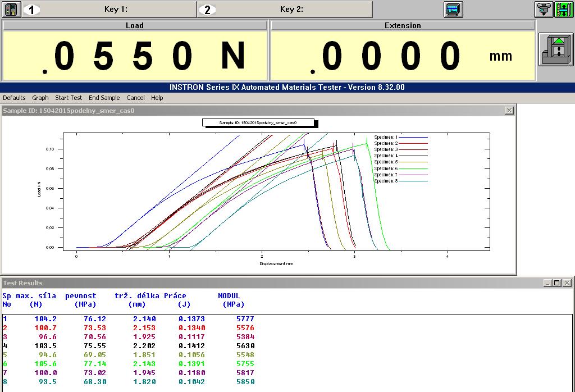Viewport: 575px width, 392px height.
Task: Click the Key 2 button
Action: point(285,10)
